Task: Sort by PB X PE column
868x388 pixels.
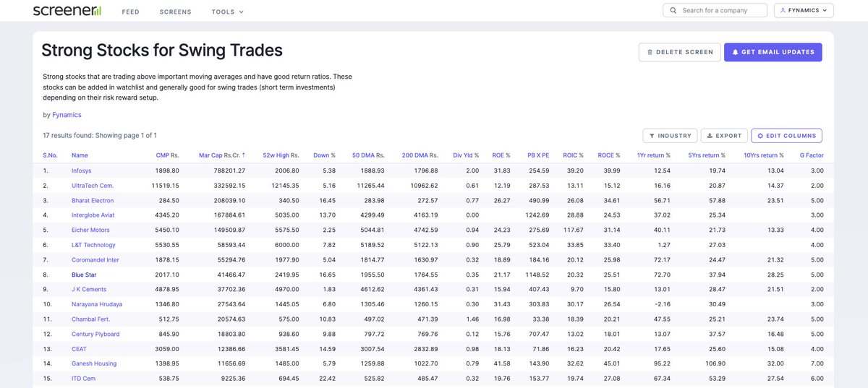Action: tap(538, 155)
